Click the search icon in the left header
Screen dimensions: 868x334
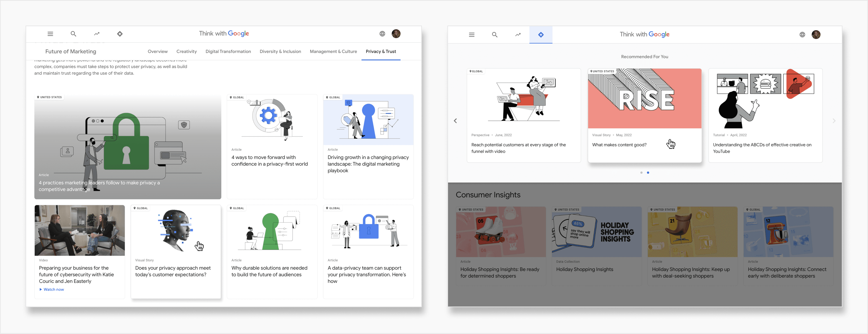73,34
